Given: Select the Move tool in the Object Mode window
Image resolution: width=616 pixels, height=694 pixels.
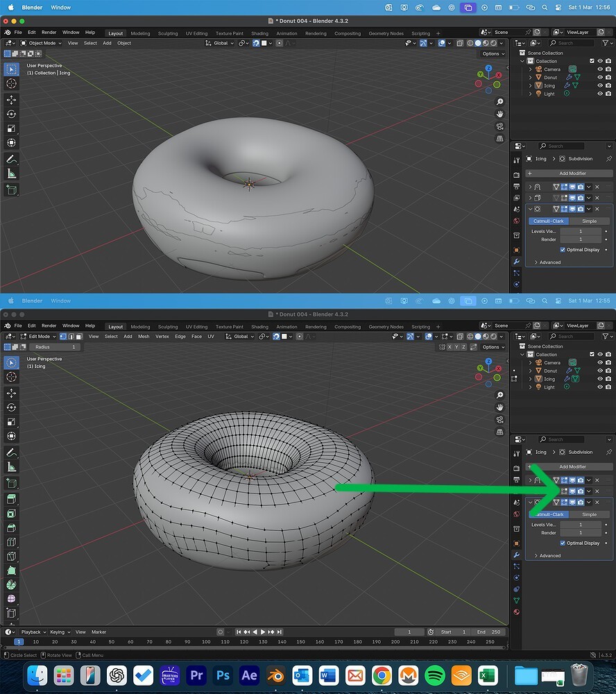Looking at the screenshot, I should (x=12, y=99).
